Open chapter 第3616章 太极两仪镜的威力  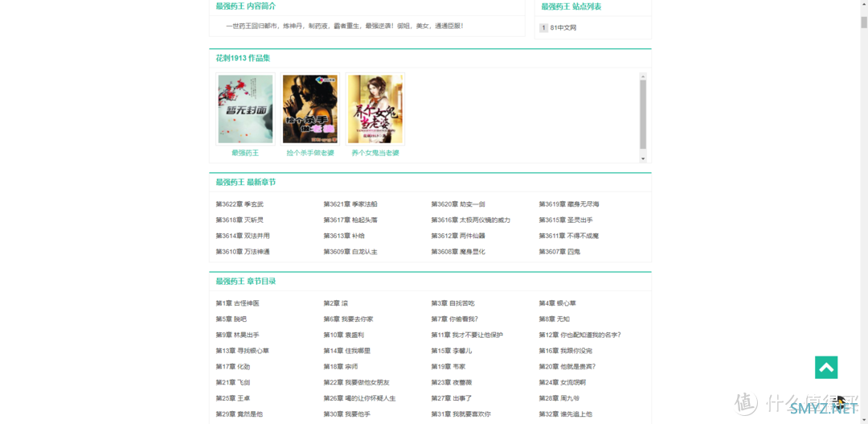point(471,220)
